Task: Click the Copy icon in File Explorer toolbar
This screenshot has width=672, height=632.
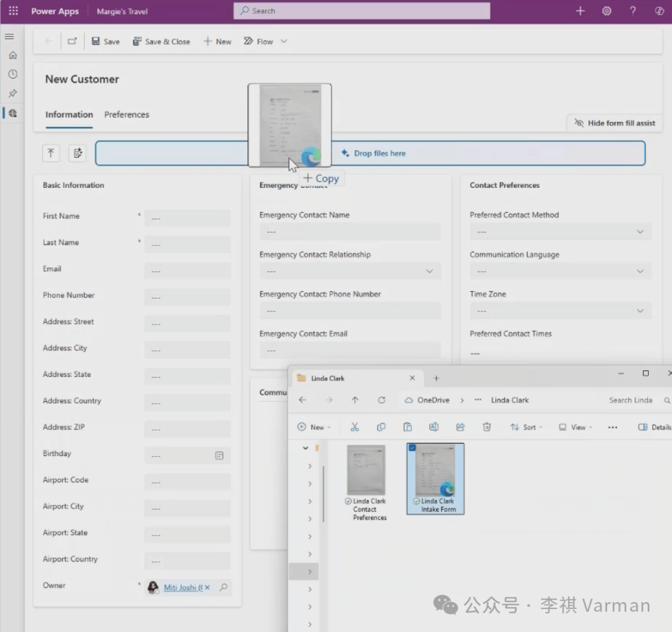Action: click(381, 427)
